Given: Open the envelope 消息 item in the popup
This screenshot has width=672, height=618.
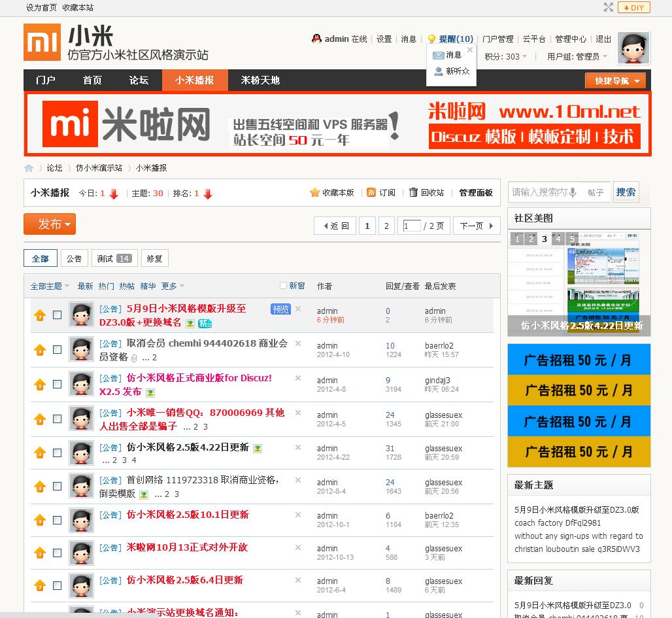Looking at the screenshot, I should tap(447, 55).
